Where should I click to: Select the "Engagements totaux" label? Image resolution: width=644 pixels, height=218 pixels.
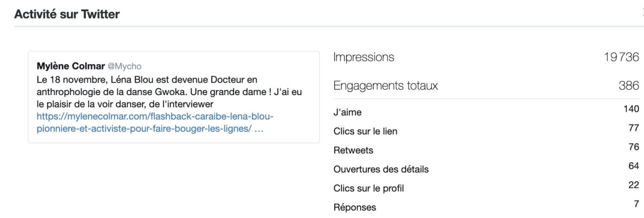pos(385,86)
